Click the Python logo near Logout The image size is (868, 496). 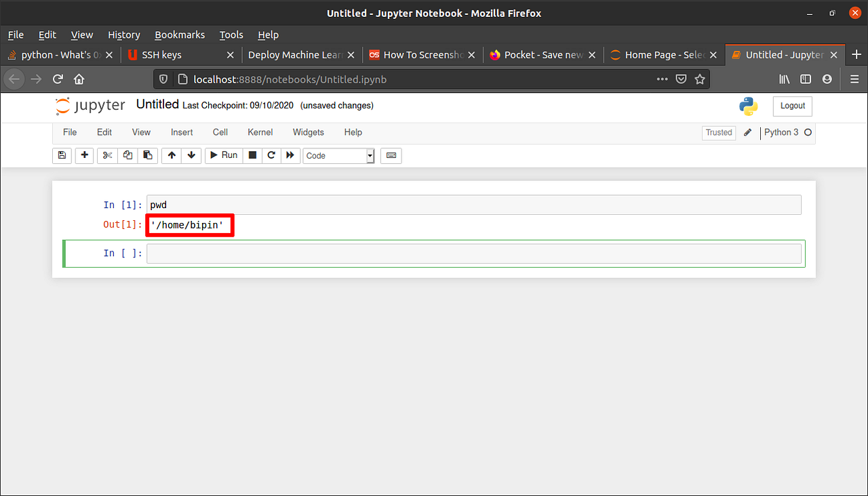pyautogui.click(x=748, y=106)
